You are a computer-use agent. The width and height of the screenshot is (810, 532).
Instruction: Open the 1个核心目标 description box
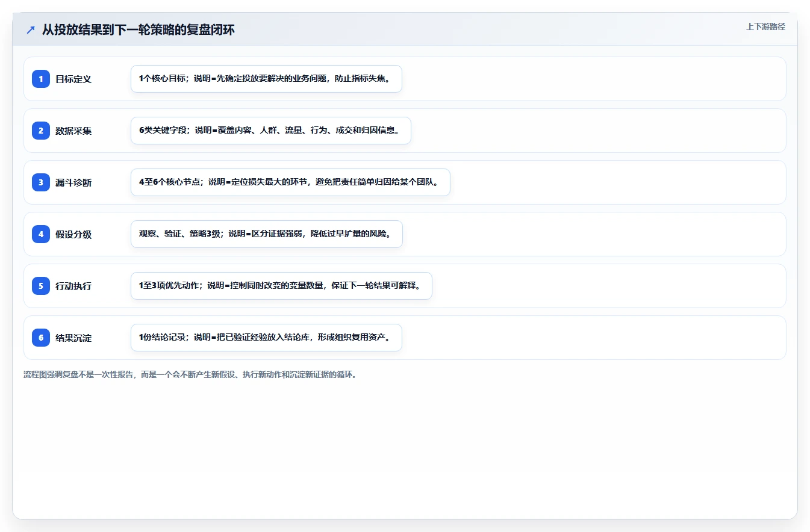click(x=266, y=79)
